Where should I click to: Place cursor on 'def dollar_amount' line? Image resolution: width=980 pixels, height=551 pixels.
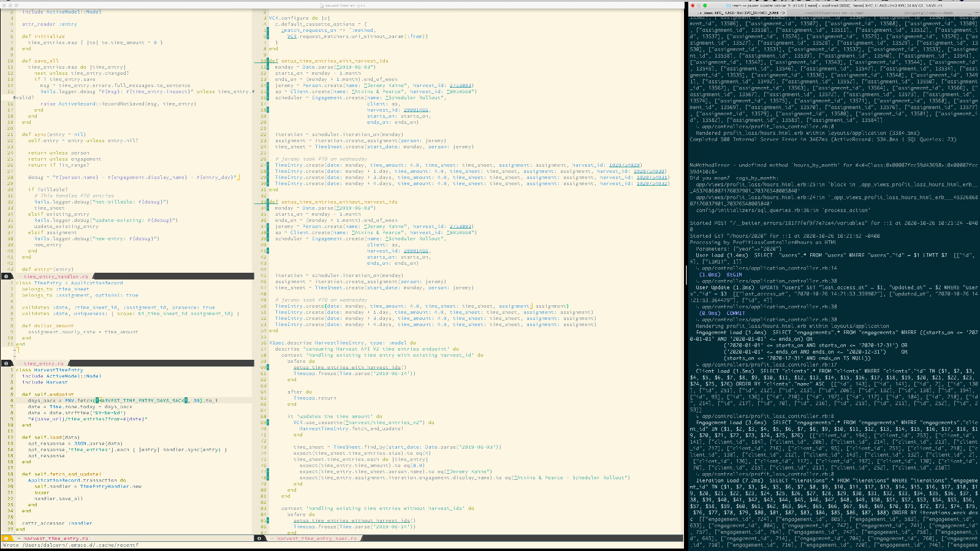(x=48, y=325)
